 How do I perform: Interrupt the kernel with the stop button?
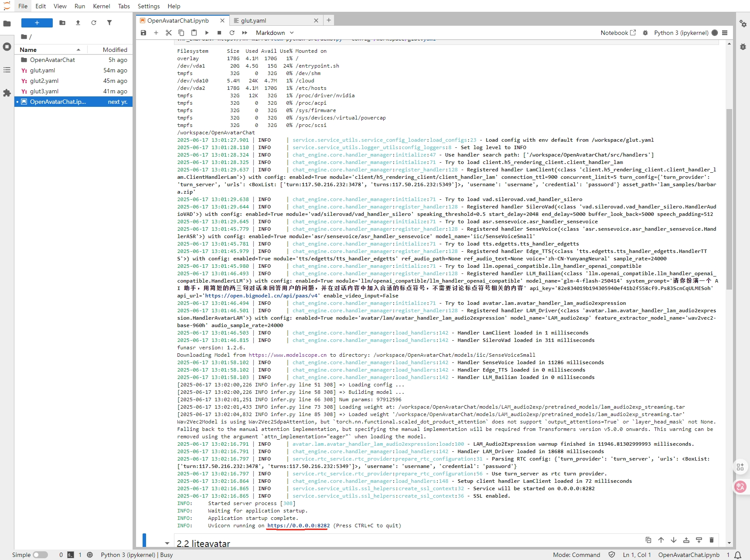click(x=219, y=33)
